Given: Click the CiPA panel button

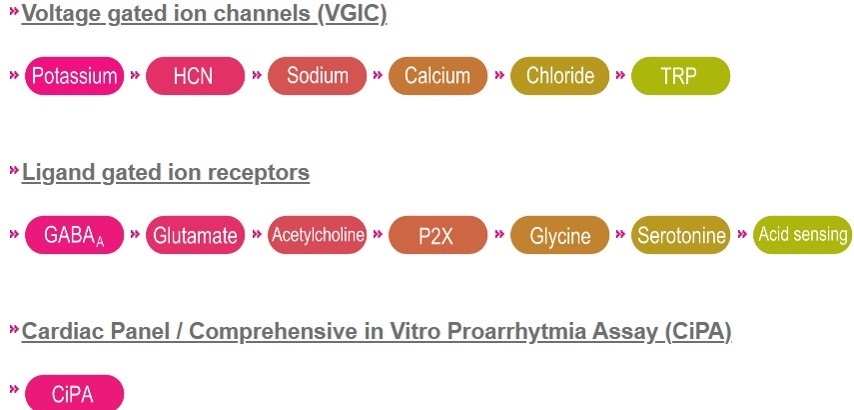Looking at the screenshot, I should pos(75,393).
